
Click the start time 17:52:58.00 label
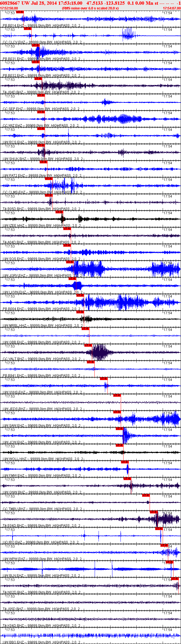(9, 8)
